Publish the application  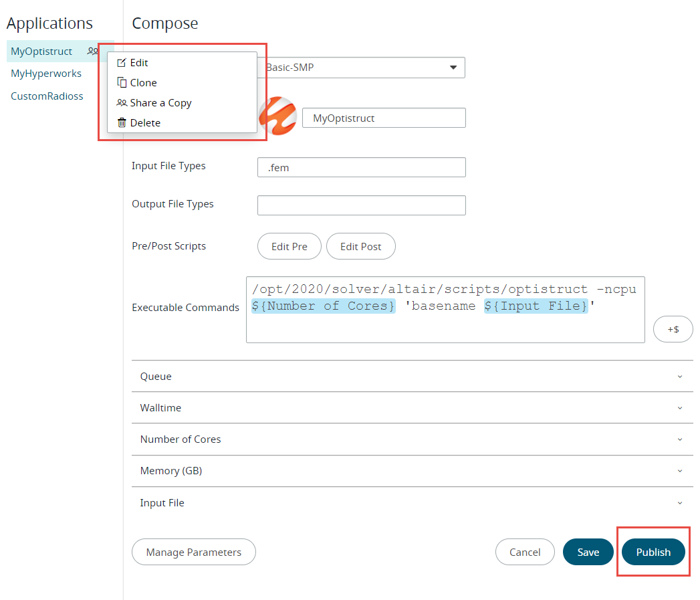(653, 552)
